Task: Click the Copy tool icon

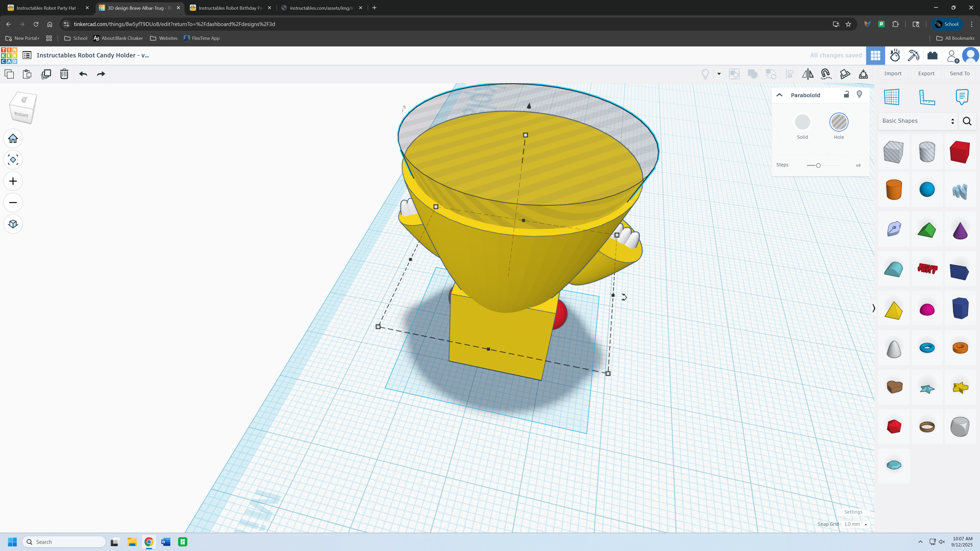Action: point(9,74)
